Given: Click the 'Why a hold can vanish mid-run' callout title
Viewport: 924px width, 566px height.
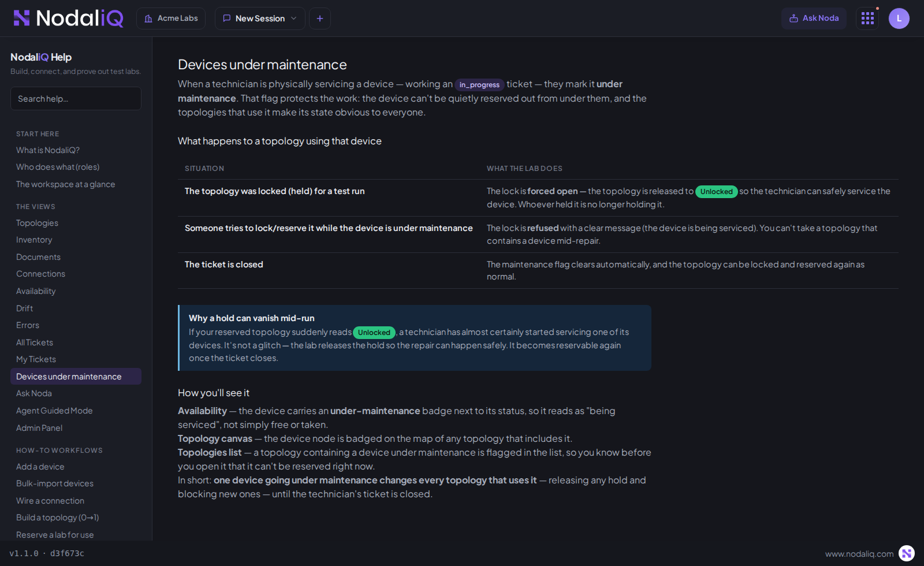Looking at the screenshot, I should coord(252,318).
